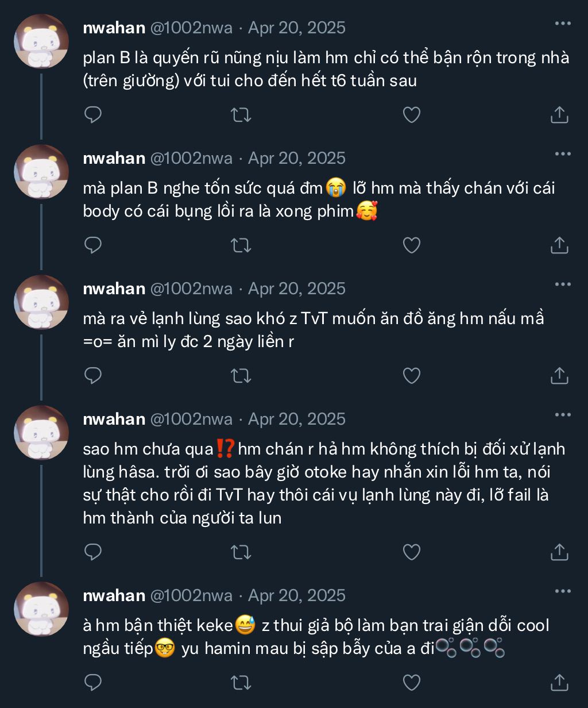This screenshot has width=588, height=708.
Task: Like the 'plan B nghe tốn sức' tweet
Action: [411, 245]
